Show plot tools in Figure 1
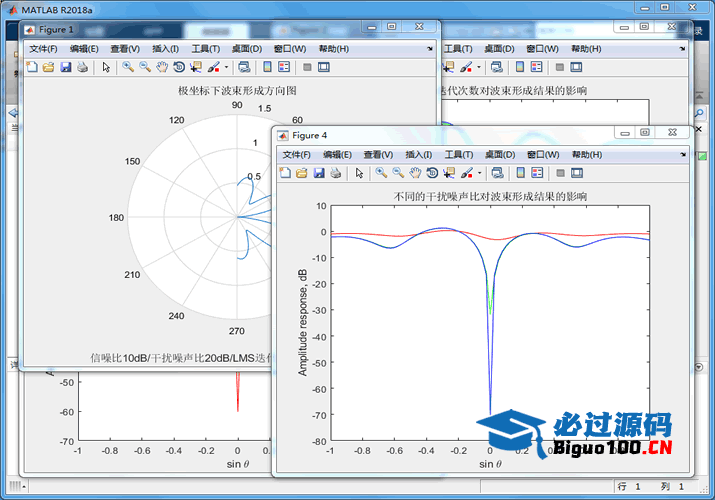Viewport: 715px width, 500px height. [324, 67]
